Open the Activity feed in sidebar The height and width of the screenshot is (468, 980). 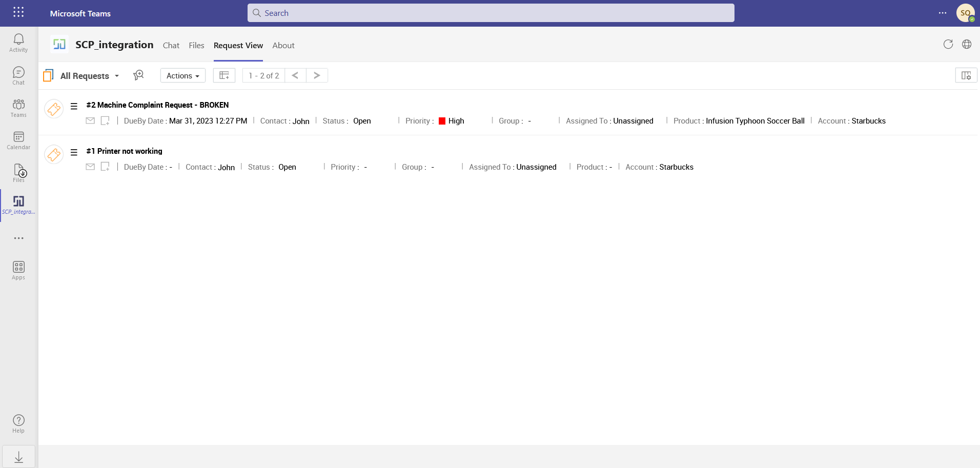coord(18,43)
